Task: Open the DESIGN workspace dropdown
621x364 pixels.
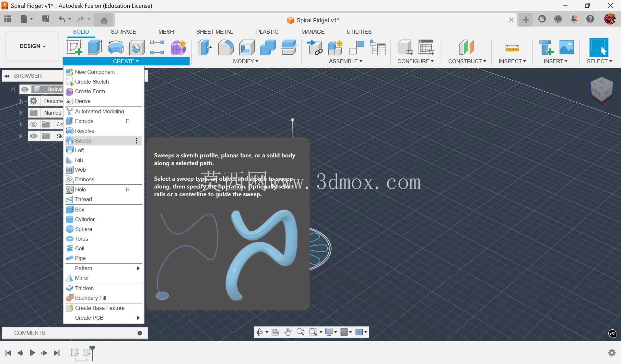Action: point(32,46)
